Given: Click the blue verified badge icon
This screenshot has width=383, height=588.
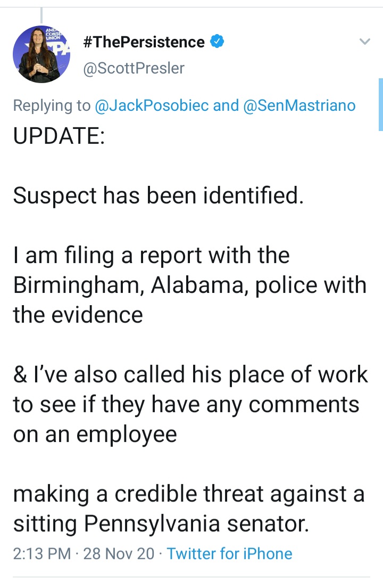Looking at the screenshot, I should (217, 41).
